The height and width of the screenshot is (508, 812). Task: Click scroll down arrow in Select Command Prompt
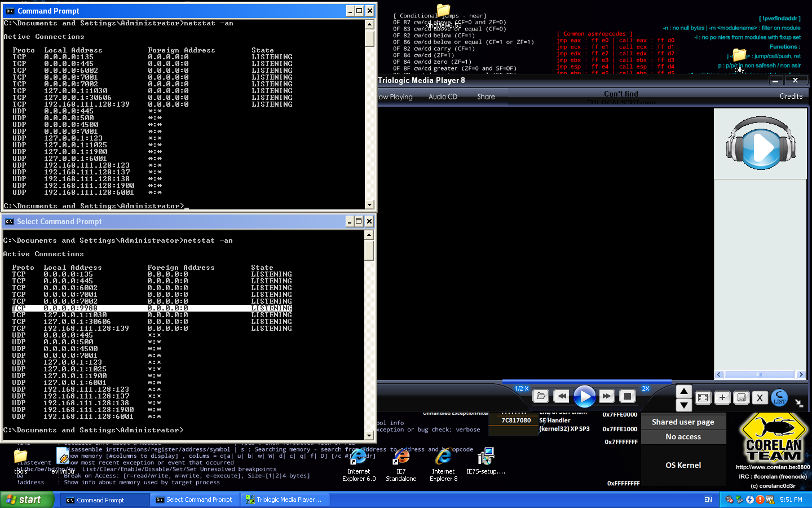pyautogui.click(x=369, y=436)
